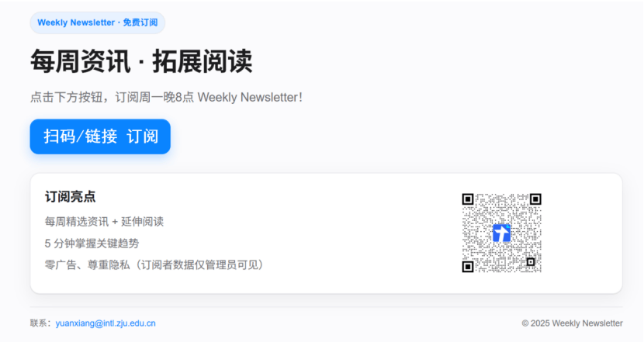Viewport: 644px width, 342px height.
Task: Click the subtitle mentioning 周一晚8点
Action: tap(166, 97)
